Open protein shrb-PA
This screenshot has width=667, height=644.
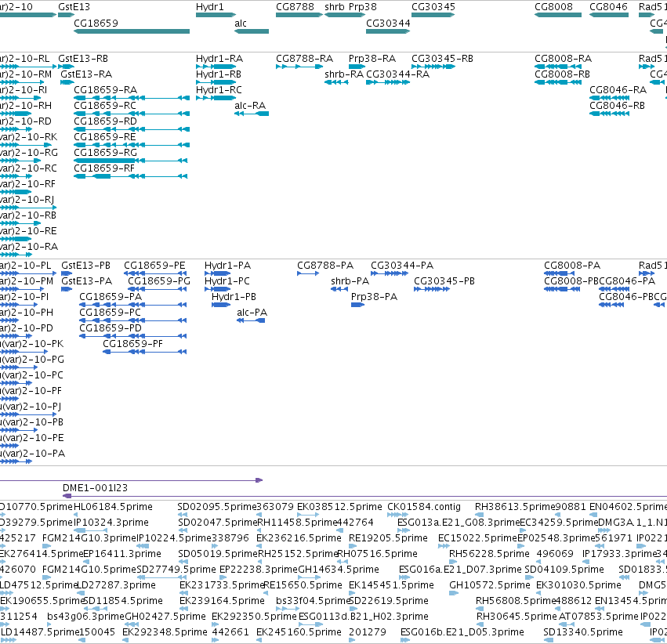(350, 281)
